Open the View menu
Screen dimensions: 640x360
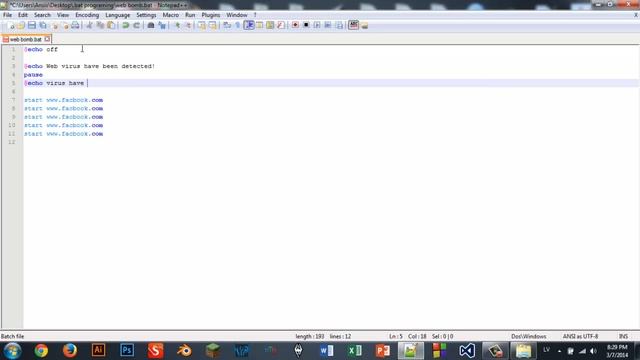63,15
